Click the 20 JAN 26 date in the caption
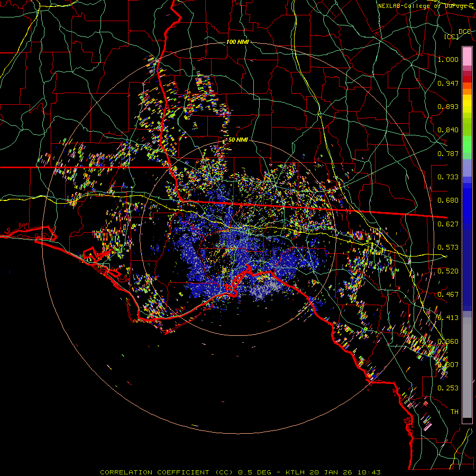The height and width of the screenshot is (476, 476). point(331,472)
